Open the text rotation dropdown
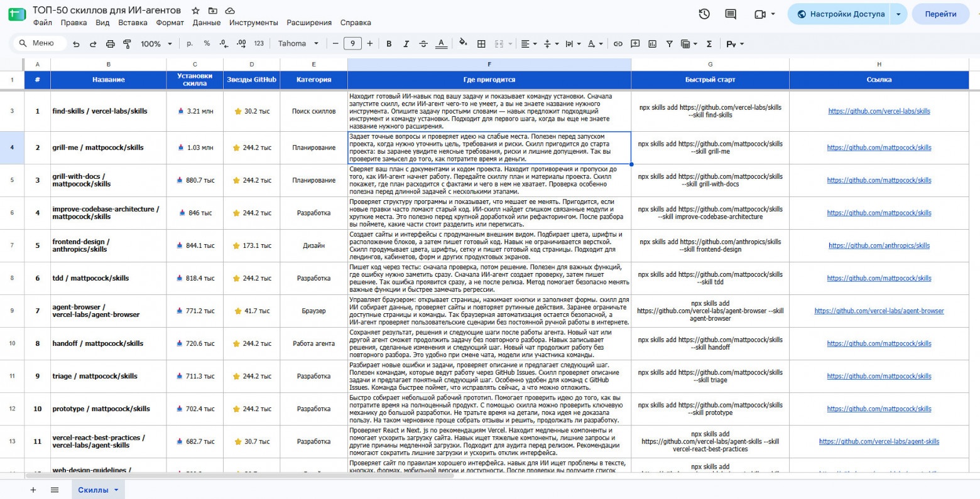Screen dimensions: 980x499 point(595,44)
